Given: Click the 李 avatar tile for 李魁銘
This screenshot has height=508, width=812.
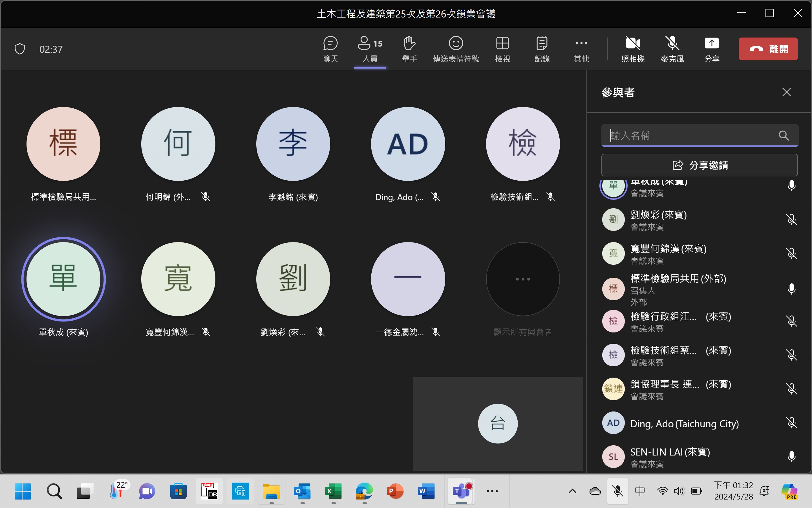Looking at the screenshot, I should click(293, 144).
